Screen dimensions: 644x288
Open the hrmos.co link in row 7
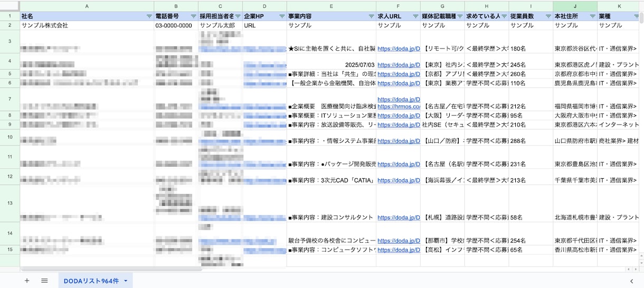point(399,106)
